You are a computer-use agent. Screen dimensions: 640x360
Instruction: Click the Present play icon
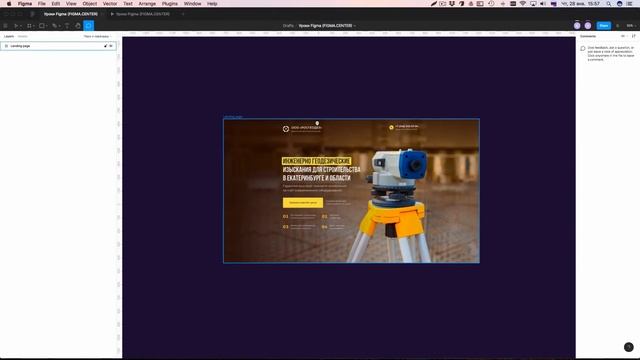click(618, 26)
